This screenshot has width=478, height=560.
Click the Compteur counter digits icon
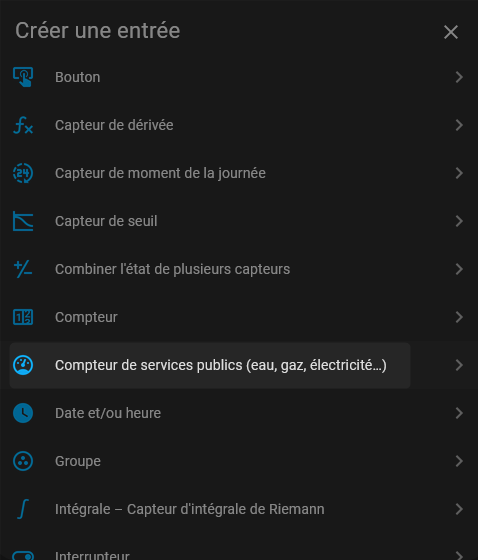23,317
